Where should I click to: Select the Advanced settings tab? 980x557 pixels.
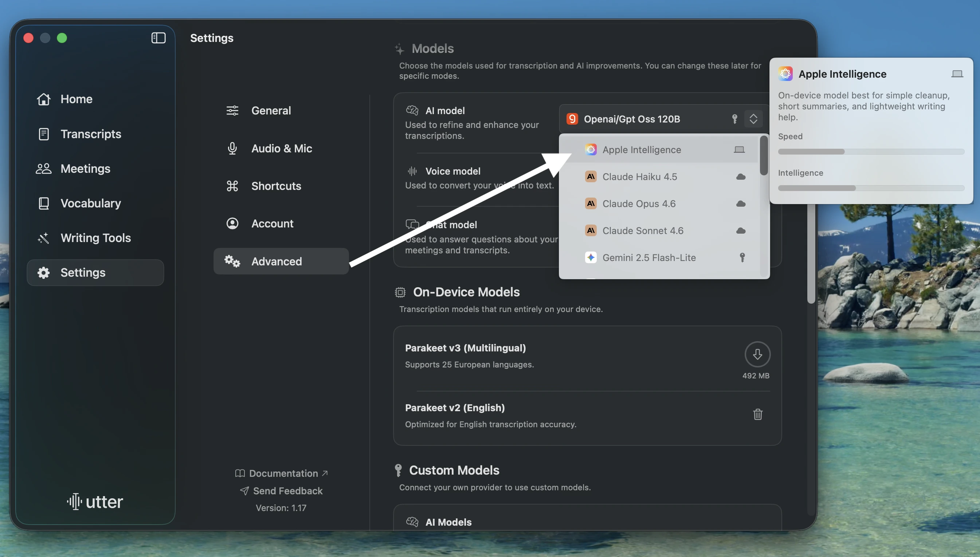[281, 261]
